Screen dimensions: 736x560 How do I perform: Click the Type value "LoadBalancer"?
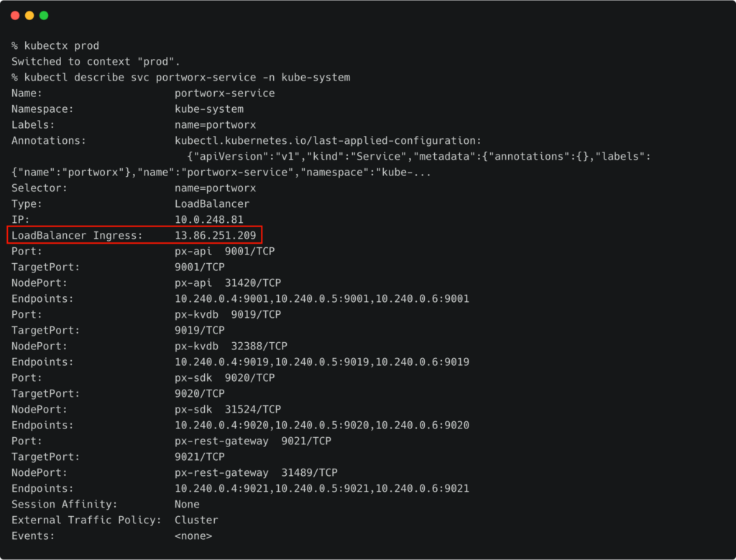(x=212, y=203)
